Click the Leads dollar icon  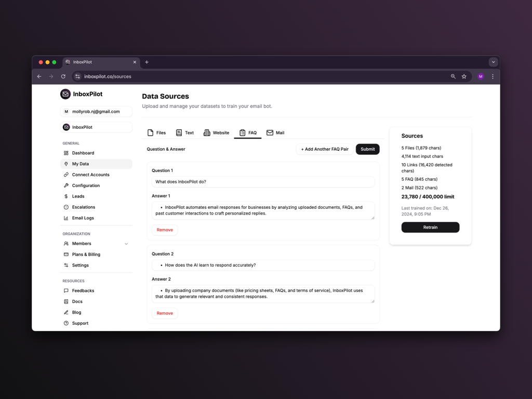pos(66,196)
